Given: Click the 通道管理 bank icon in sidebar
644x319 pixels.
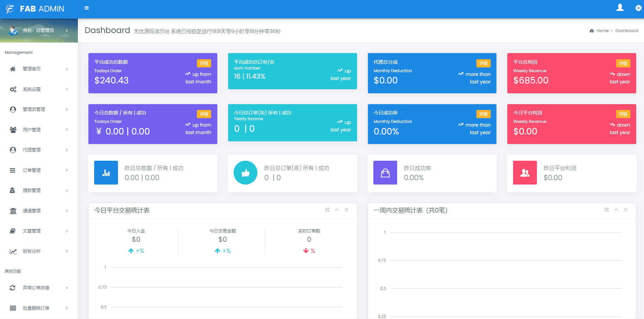Looking at the screenshot, I should tap(13, 210).
